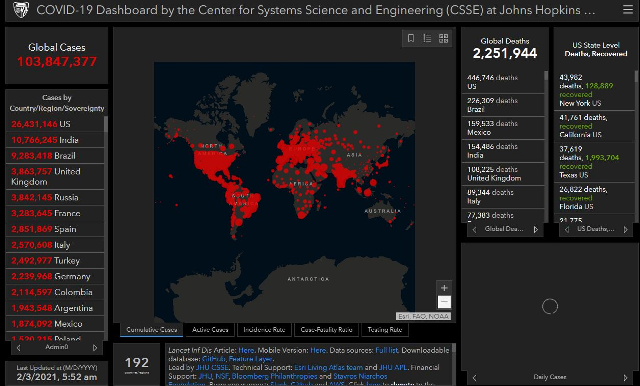640x386 pixels.
Task: Select the Case-Fatality Ratio tab
Action: tap(326, 330)
